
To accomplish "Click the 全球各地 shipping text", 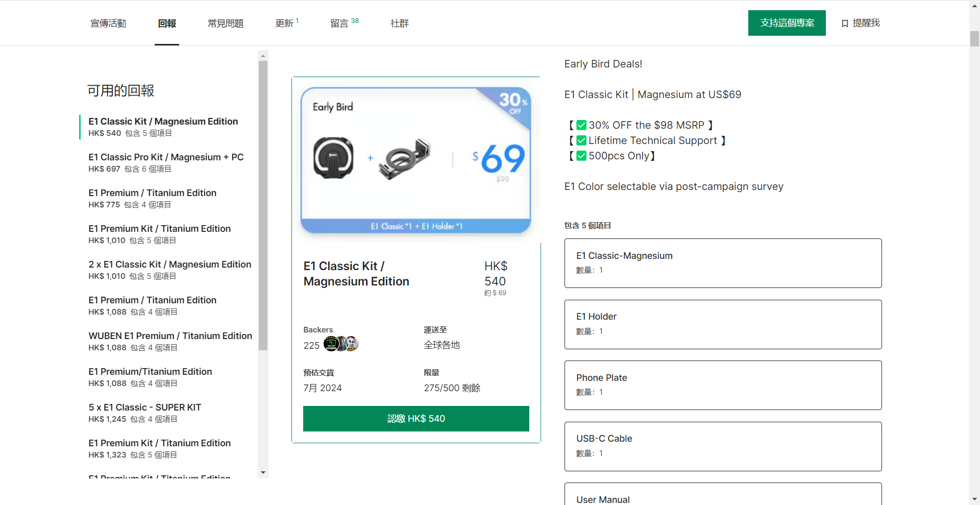I will [x=442, y=345].
